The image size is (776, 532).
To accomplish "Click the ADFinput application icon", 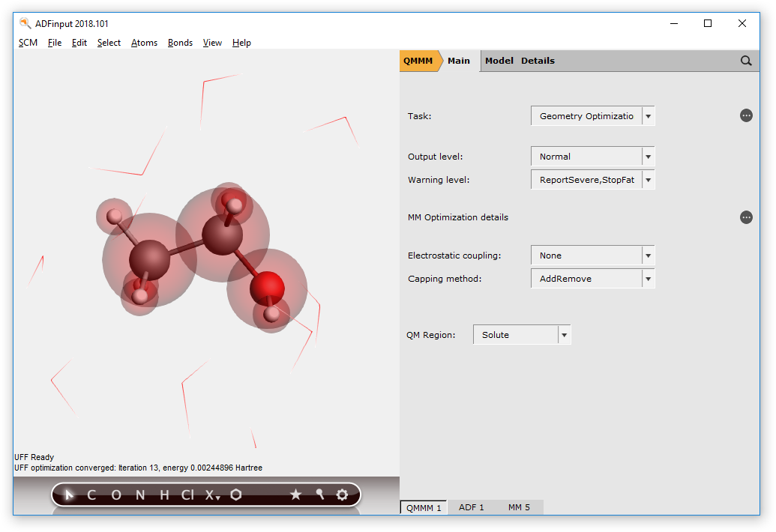I will tap(25, 23).
